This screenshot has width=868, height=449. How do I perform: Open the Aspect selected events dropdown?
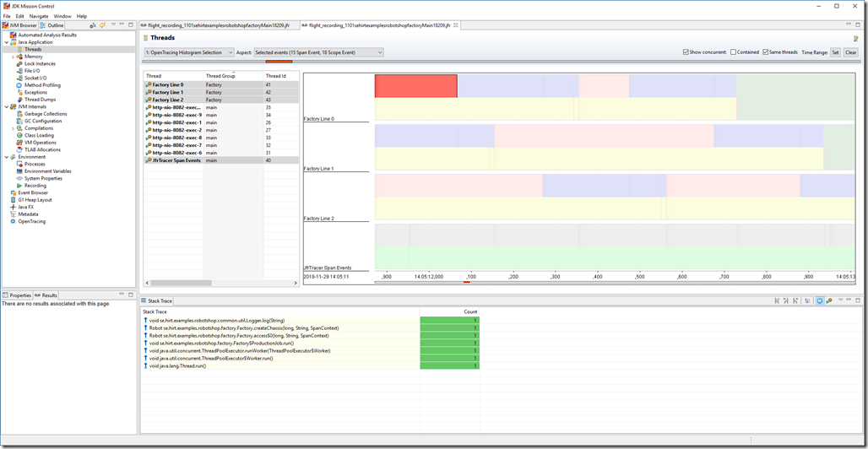[x=318, y=52]
